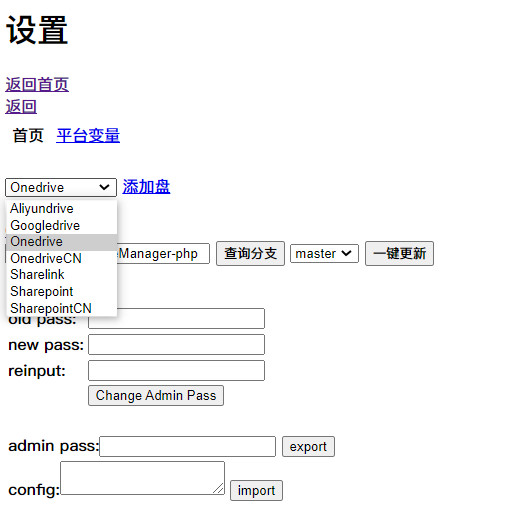Image resolution: width=531 pixels, height=521 pixels.
Task: Open the 添加盘 link
Action: (146, 187)
